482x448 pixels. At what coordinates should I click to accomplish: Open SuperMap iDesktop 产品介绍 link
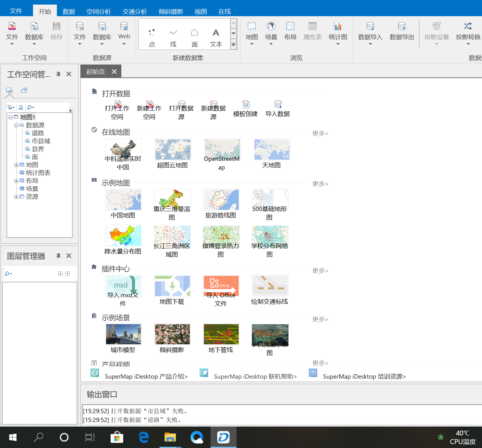[x=146, y=376]
